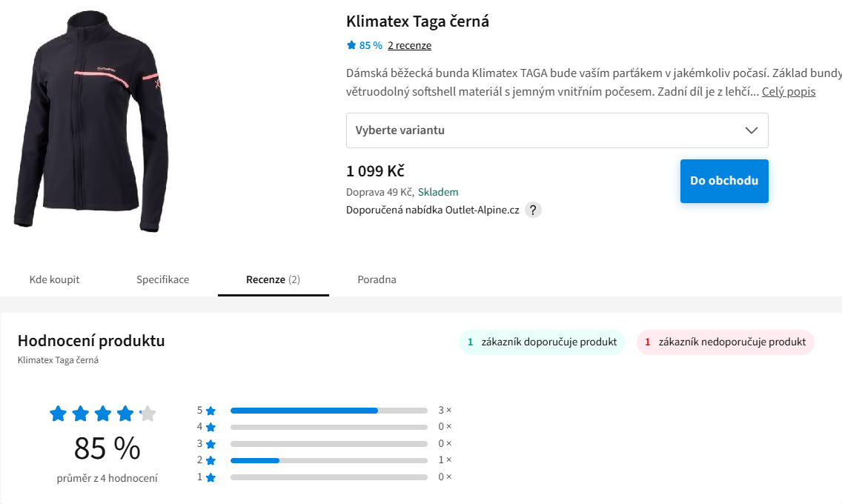Screen dimensions: 842x504
Task: Click the price 1 099 Kč
Action: (x=375, y=171)
